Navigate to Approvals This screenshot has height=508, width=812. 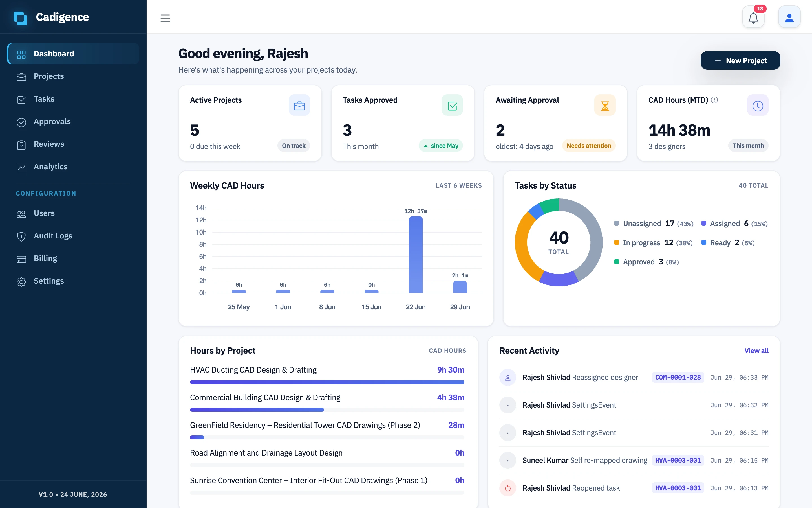point(73,121)
